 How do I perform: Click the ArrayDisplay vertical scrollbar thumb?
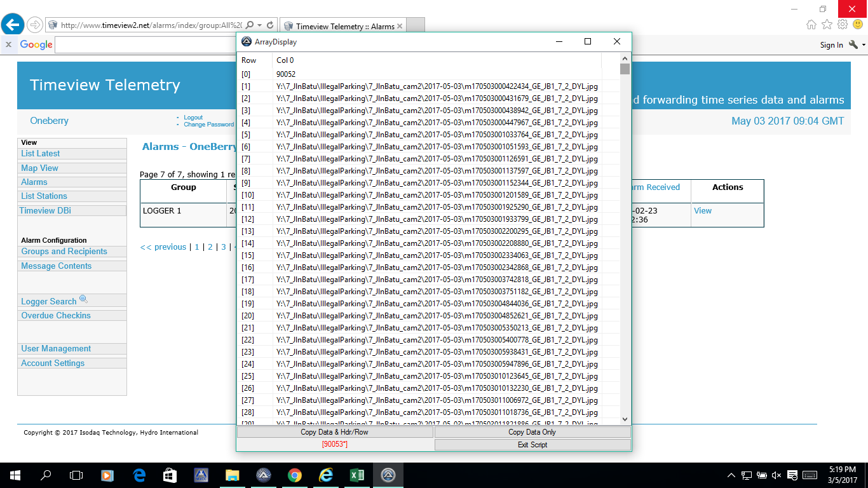(625, 69)
